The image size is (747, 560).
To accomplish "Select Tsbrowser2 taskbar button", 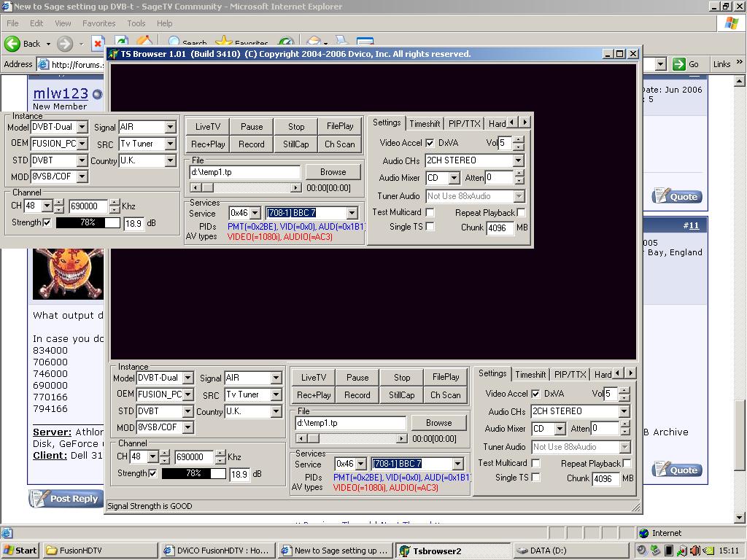I will click(x=453, y=551).
